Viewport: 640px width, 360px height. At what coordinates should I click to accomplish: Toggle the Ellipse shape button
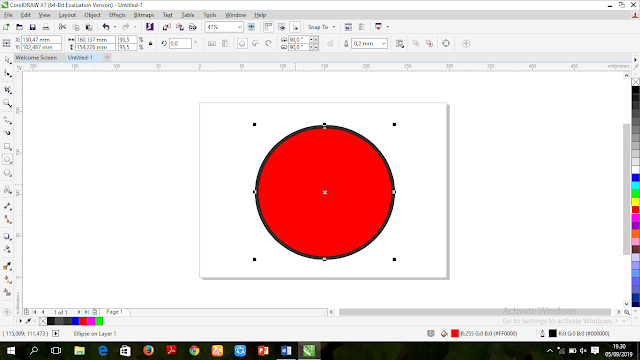point(242,43)
